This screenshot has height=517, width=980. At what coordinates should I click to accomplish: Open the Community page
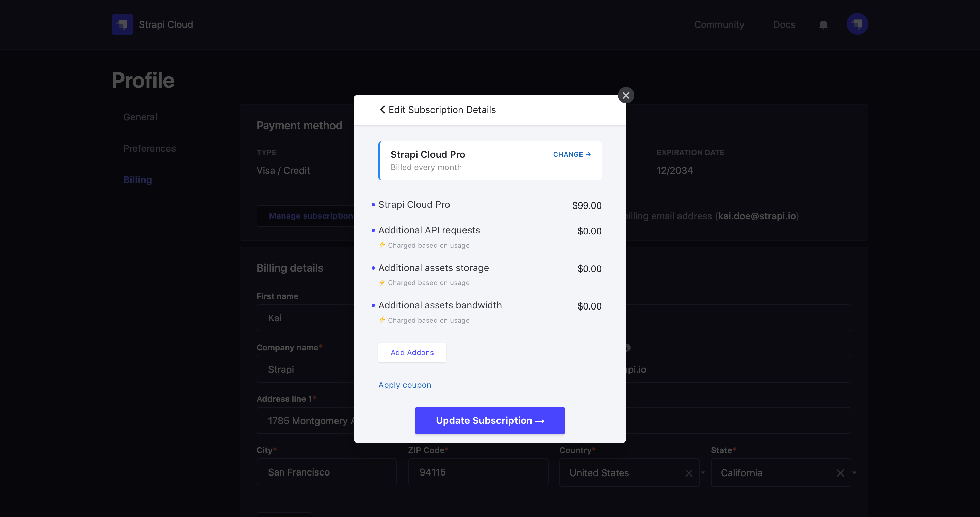pyautogui.click(x=719, y=24)
